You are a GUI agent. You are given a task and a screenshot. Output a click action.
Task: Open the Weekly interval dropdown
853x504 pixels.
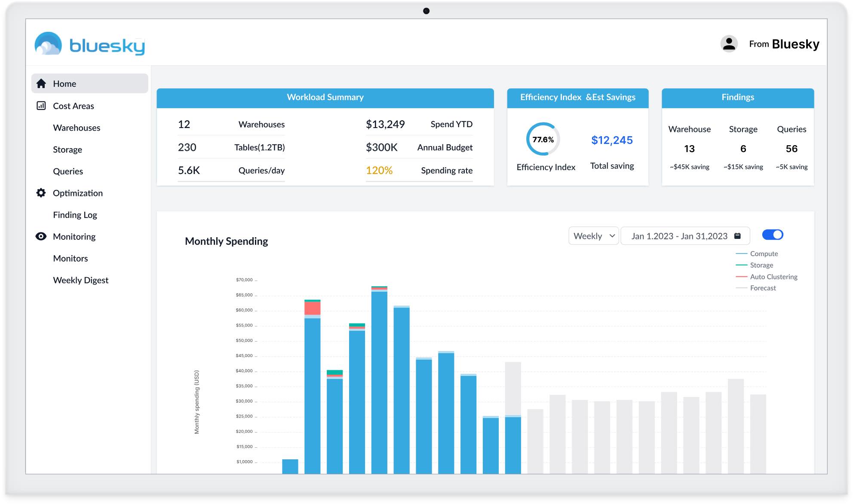(593, 236)
